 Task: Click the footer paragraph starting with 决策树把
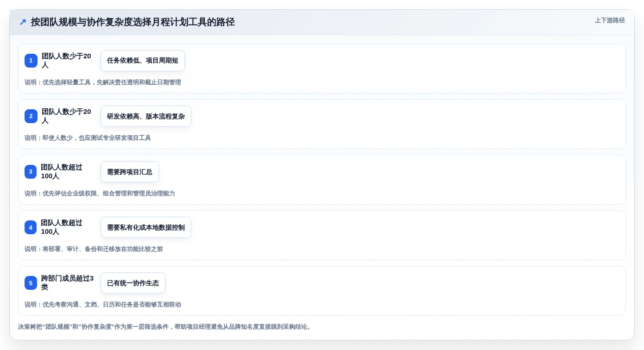point(165,327)
